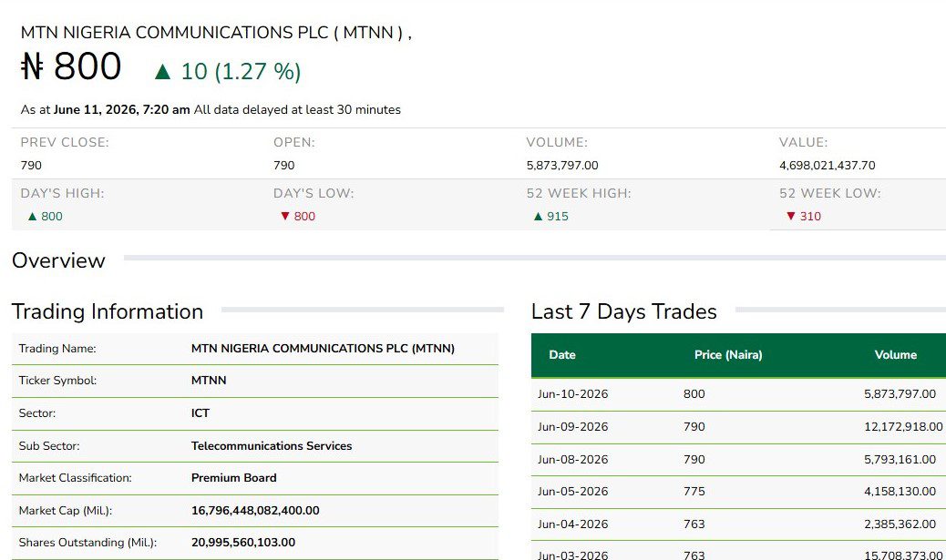
Task: Select the Date column header
Action: click(561, 355)
